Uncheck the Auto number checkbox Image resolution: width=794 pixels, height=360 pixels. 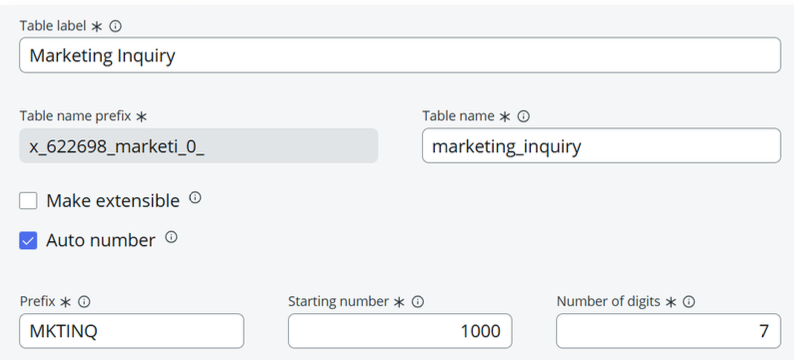pos(28,241)
